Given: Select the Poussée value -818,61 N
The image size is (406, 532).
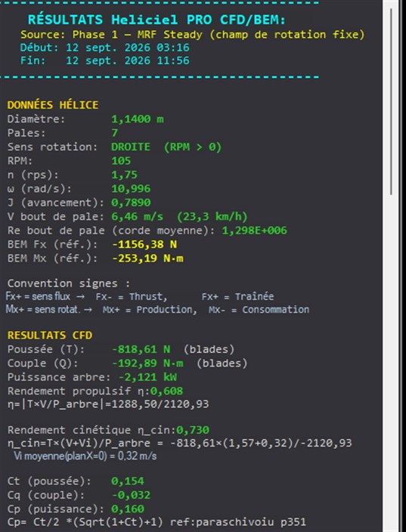Looking at the screenshot, I should (x=141, y=349).
